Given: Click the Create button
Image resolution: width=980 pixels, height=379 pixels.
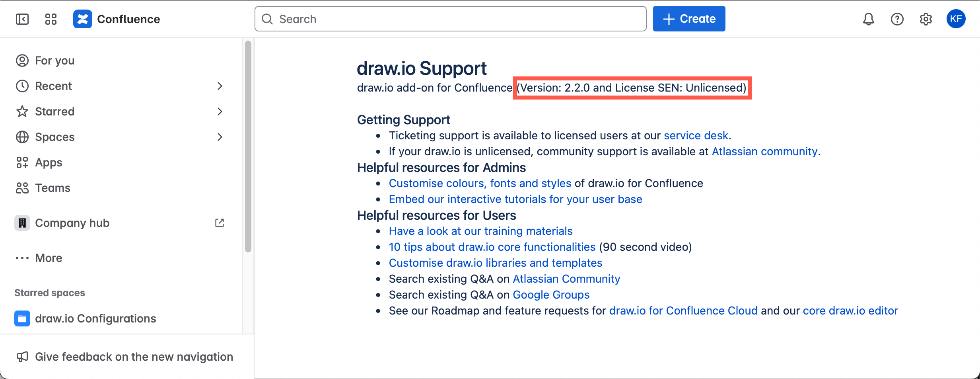Looking at the screenshot, I should coord(689,19).
